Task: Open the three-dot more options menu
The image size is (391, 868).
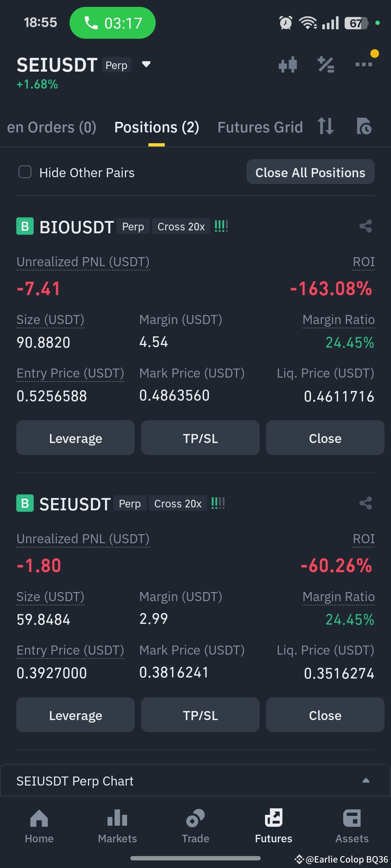Action: pyautogui.click(x=363, y=65)
